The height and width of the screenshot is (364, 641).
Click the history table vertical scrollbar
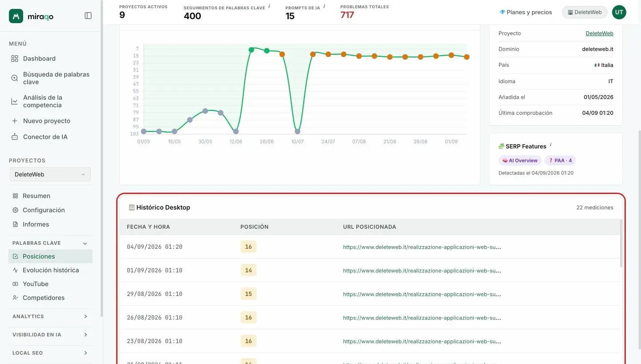tap(621, 243)
